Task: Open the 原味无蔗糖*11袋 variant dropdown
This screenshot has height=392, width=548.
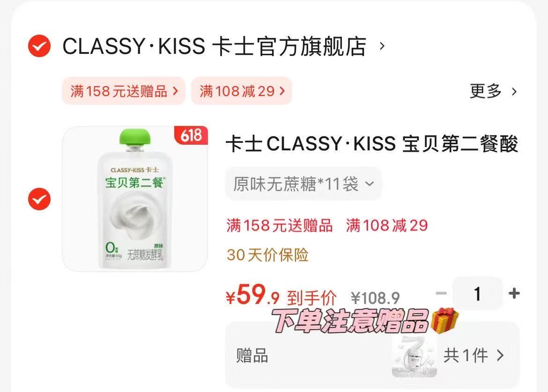Action: 304,184
